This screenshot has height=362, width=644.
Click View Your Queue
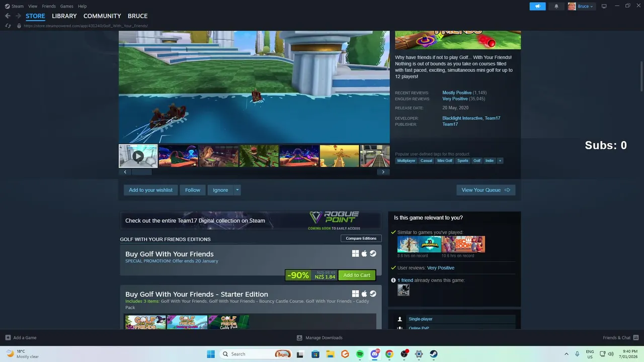pyautogui.click(x=486, y=190)
